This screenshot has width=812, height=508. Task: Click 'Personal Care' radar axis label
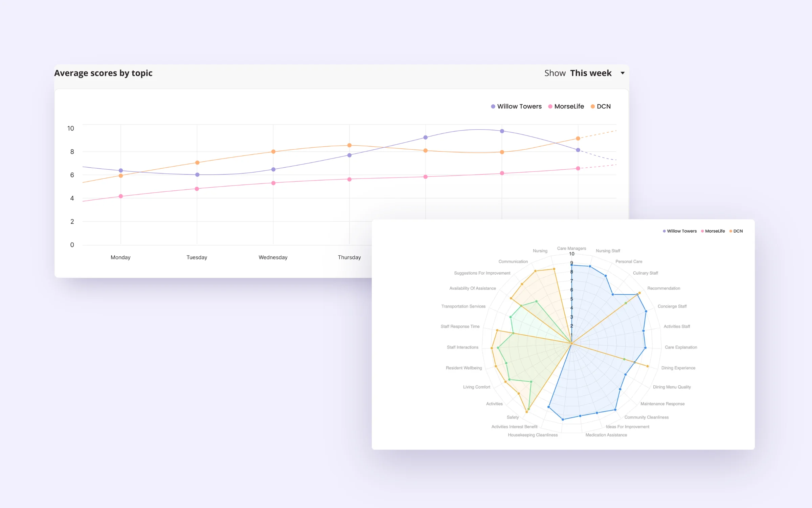629,261
